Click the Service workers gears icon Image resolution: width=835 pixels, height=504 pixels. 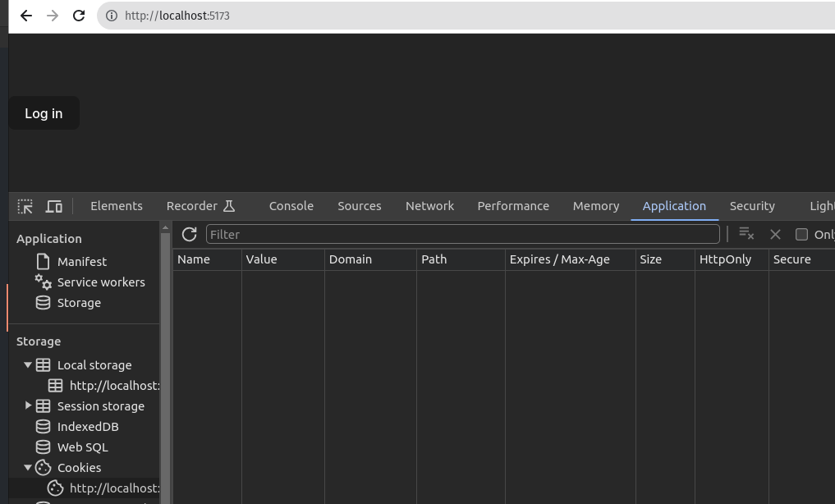pos(44,282)
